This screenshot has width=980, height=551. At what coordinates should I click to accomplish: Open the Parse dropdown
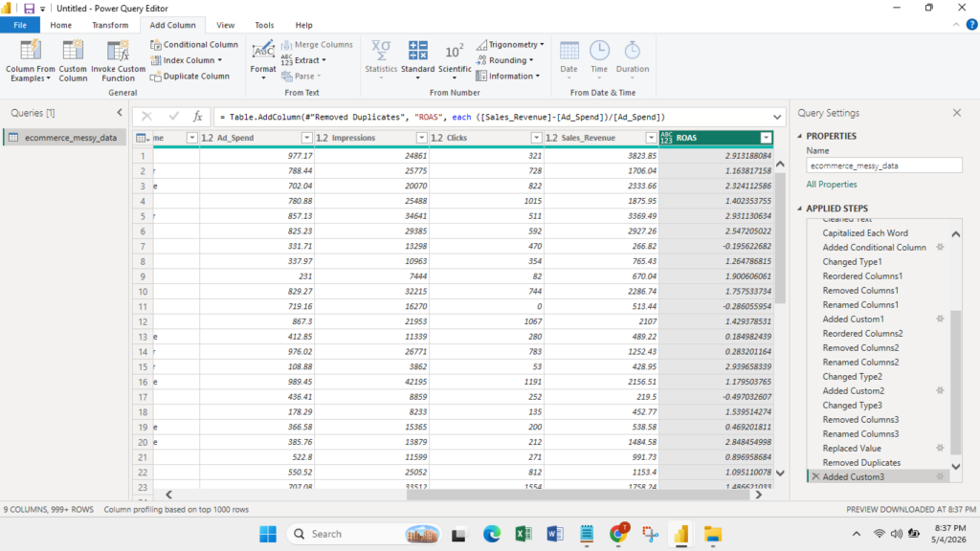click(301, 77)
